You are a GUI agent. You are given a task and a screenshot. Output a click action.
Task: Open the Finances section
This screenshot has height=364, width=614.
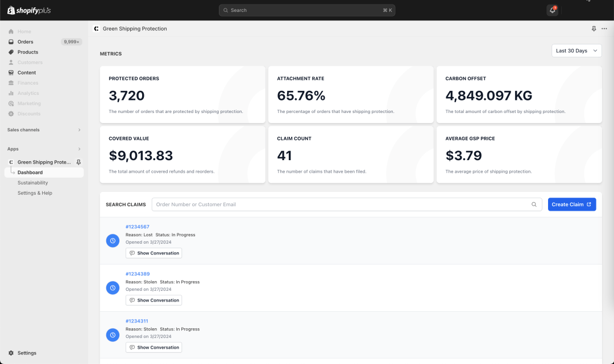28,83
